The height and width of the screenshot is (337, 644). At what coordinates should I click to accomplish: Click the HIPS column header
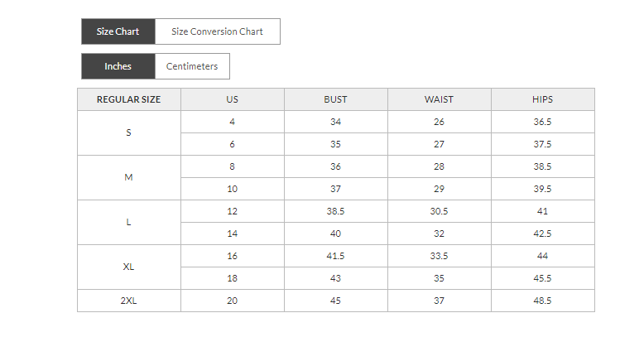542,99
